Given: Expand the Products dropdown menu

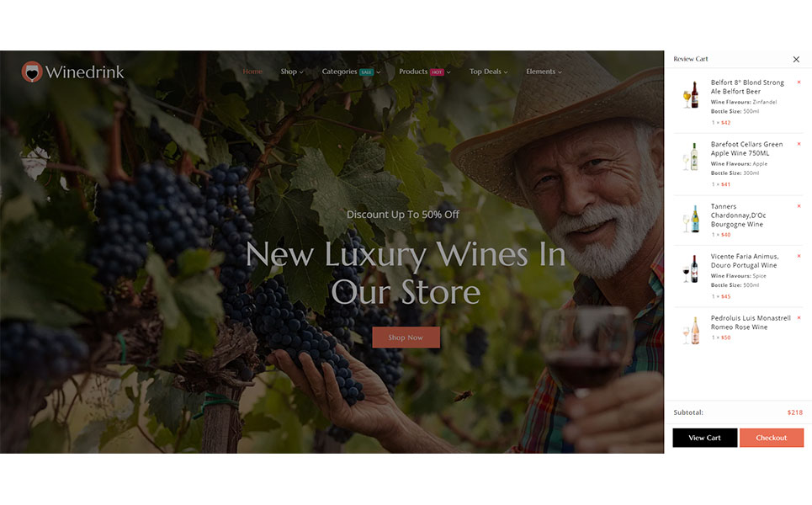Looking at the screenshot, I should (424, 72).
